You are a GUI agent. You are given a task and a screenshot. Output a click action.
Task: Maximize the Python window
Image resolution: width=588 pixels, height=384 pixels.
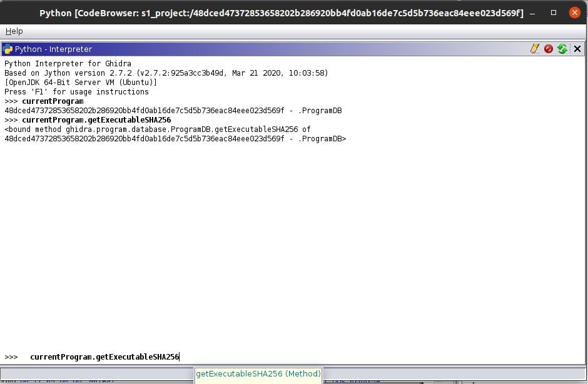coord(554,13)
